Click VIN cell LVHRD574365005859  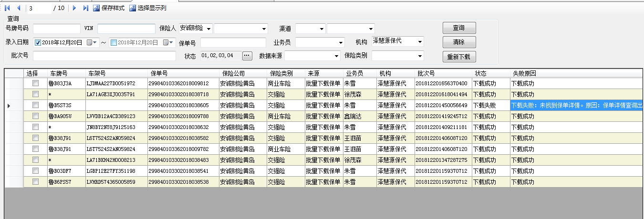coord(116,182)
